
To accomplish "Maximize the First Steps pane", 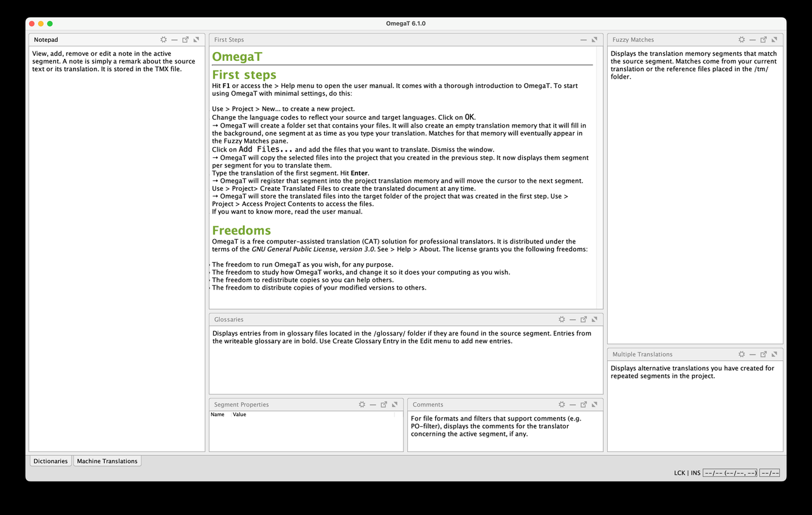I will [594, 39].
